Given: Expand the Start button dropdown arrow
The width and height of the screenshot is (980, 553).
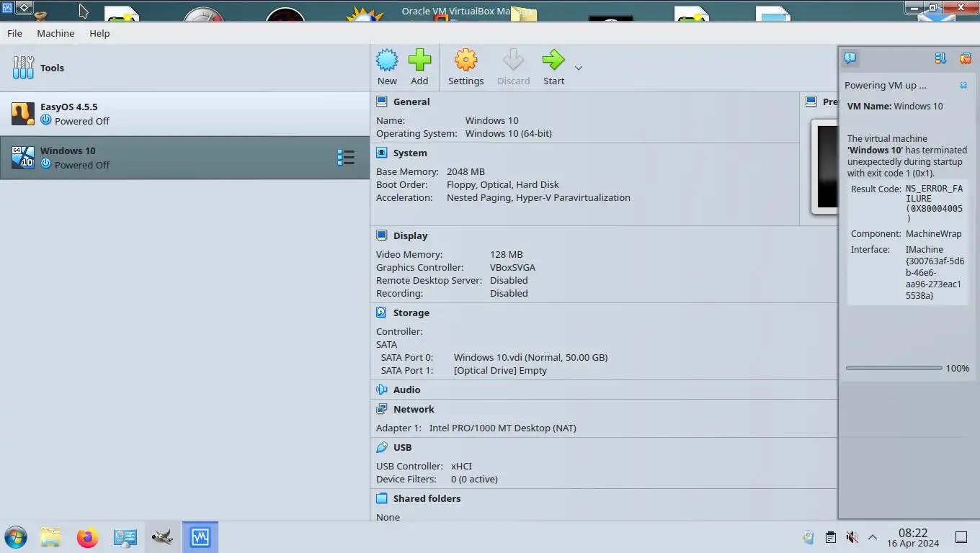Looking at the screenshot, I should coord(578,68).
